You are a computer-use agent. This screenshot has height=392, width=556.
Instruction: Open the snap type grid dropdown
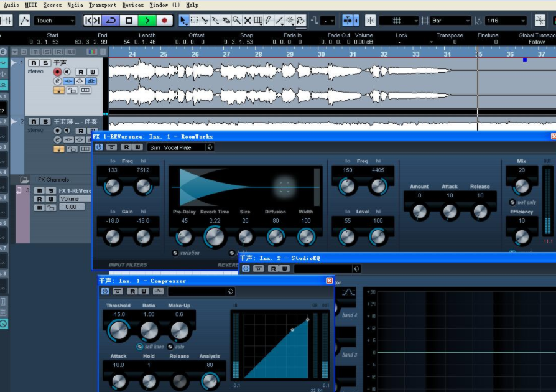point(399,21)
